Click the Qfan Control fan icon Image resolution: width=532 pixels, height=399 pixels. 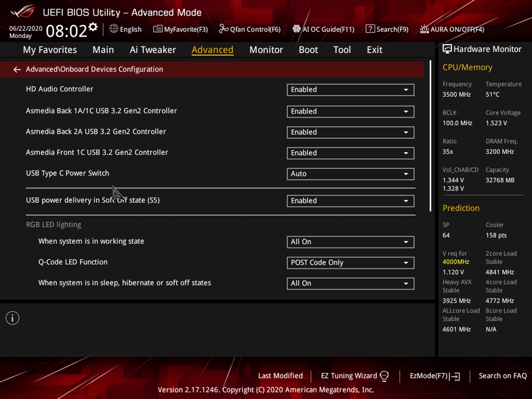pos(223,29)
